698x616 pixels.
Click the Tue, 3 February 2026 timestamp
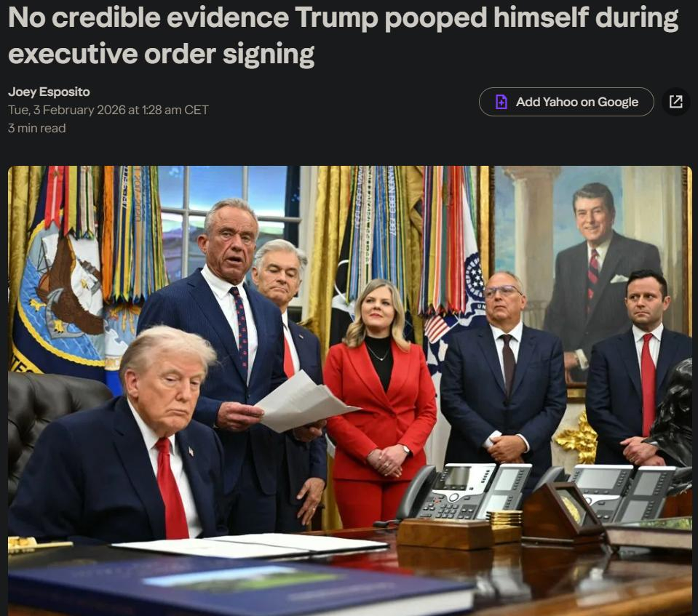click(x=108, y=110)
